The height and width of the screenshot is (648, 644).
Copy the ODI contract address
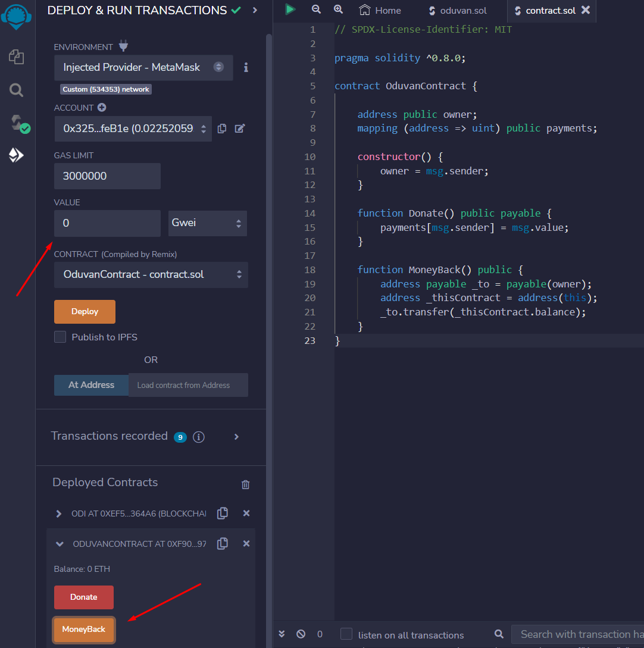coord(223,514)
